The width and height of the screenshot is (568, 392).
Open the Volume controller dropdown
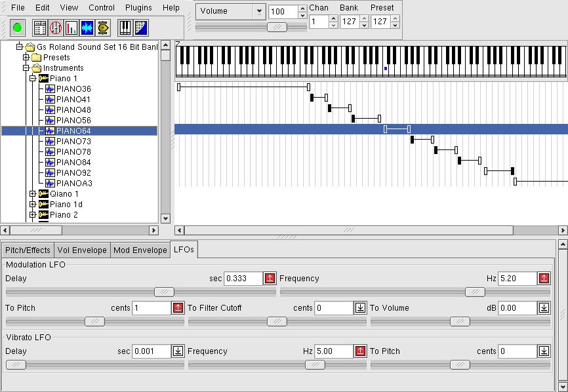[x=259, y=11]
